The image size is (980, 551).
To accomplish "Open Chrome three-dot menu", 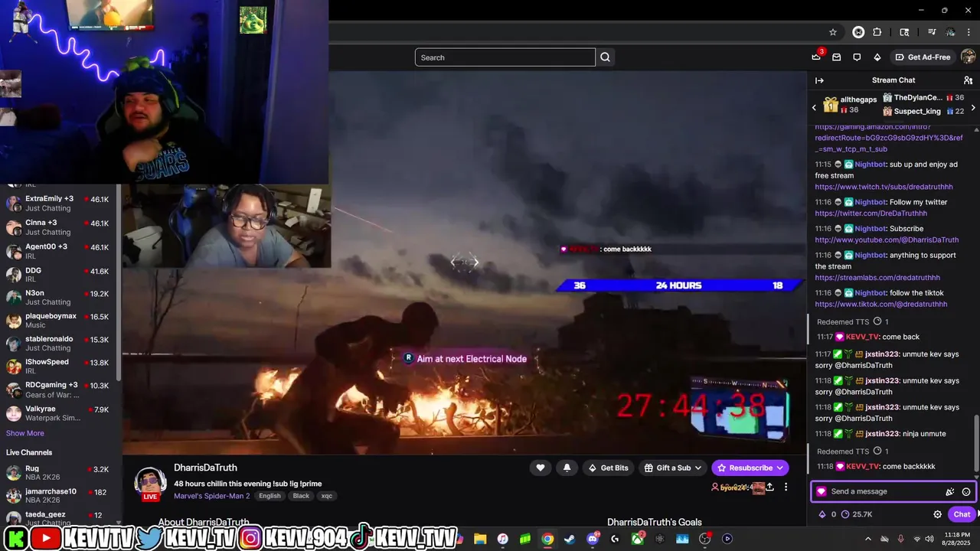I will point(969,32).
